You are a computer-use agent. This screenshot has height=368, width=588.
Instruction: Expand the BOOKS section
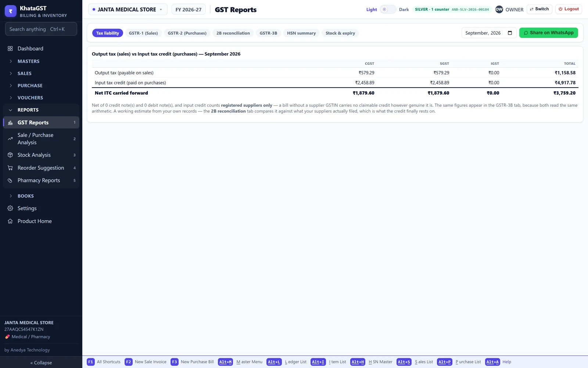[x=41, y=196]
